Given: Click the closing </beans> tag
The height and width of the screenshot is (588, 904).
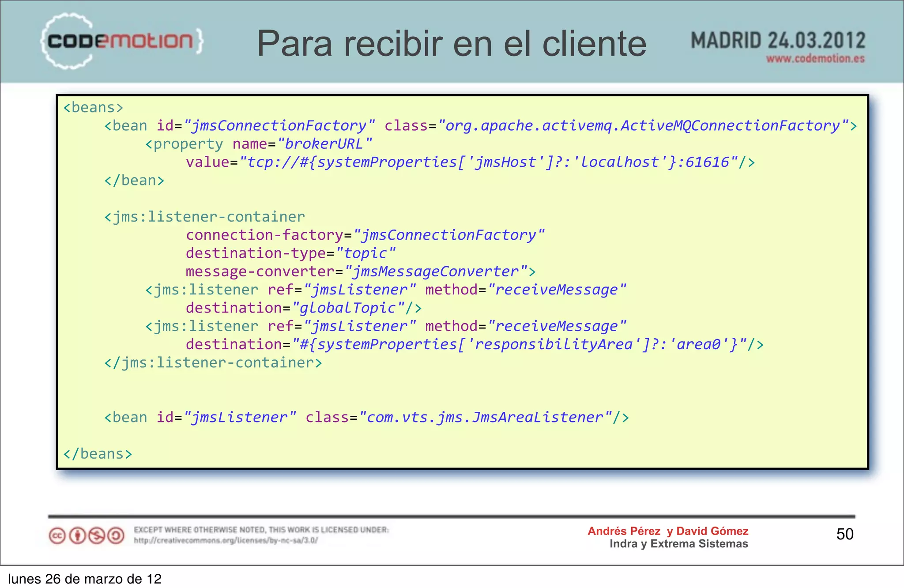Looking at the screenshot, I should (98, 454).
